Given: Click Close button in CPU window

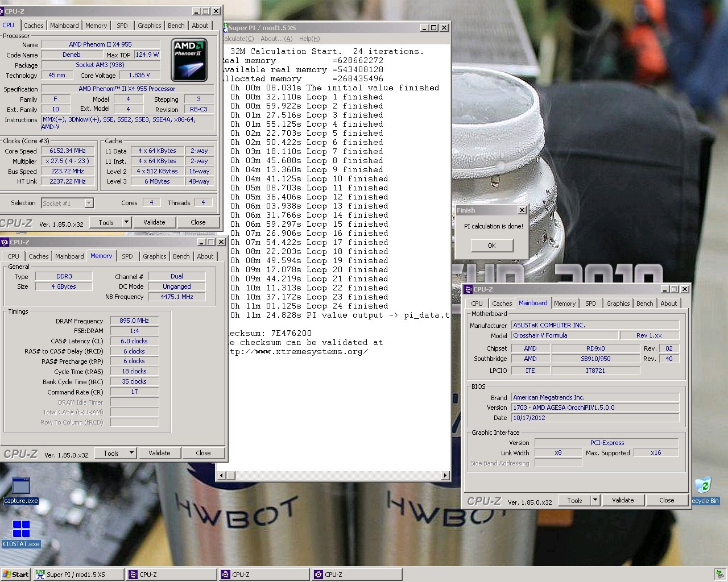Looking at the screenshot, I should click(198, 222).
